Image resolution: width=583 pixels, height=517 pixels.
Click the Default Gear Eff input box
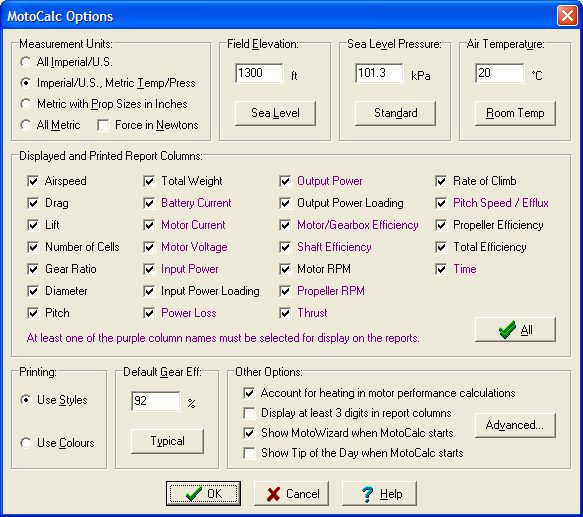pyautogui.click(x=156, y=401)
